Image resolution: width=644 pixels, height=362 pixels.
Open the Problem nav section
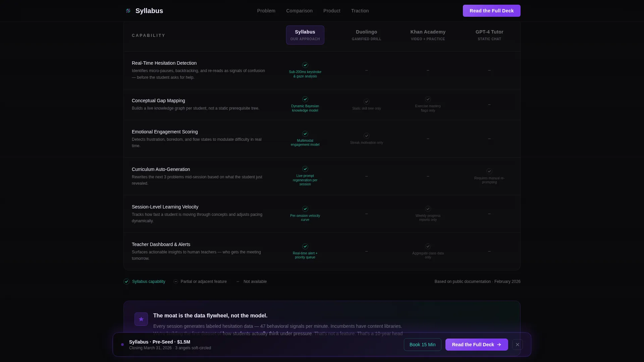coord(266,11)
